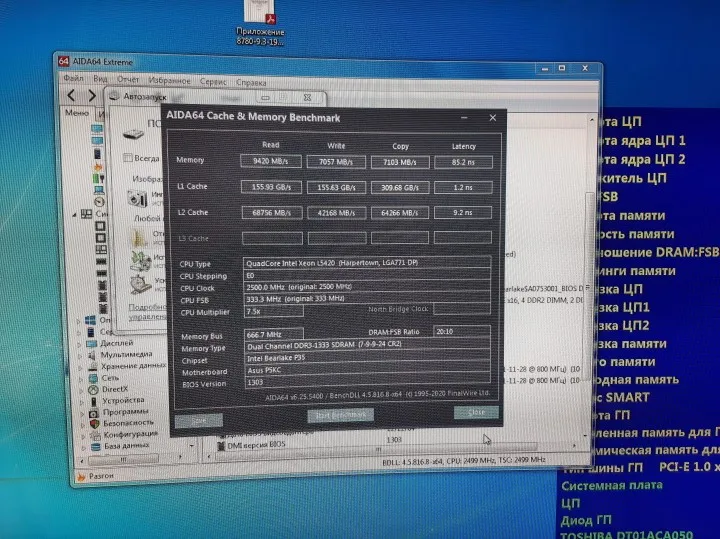Open the Вид menu
Viewport: 720px width, 539px height.
click(x=100, y=79)
